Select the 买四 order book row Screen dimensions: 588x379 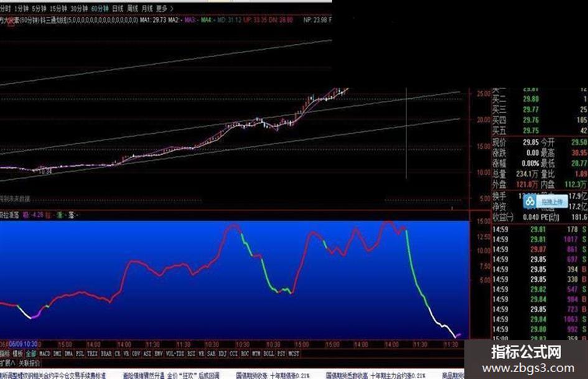[x=539, y=120]
